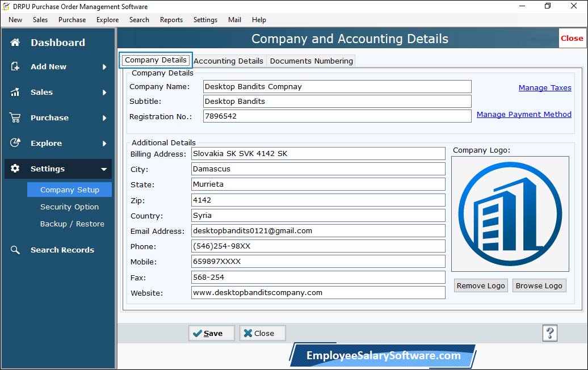Viewport: 588px width, 370px height.
Task: Click the app icon in title bar
Action: [6, 6]
